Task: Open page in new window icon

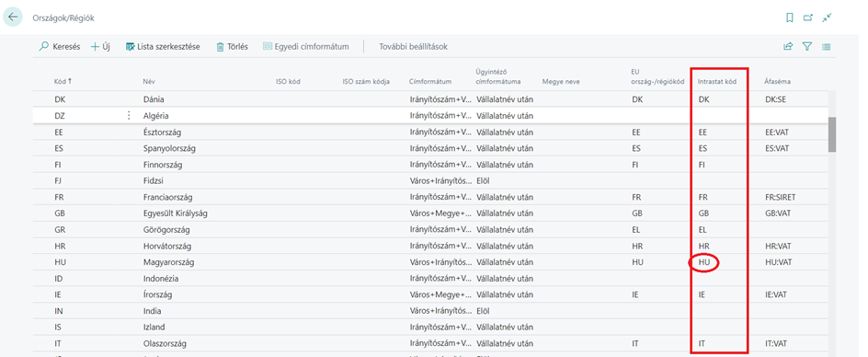Action: pos(808,17)
